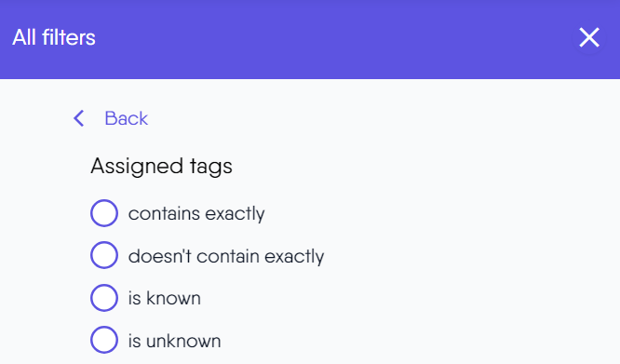620x364 pixels.
Task: Filter for items where tags are unknown
Action: (104, 340)
